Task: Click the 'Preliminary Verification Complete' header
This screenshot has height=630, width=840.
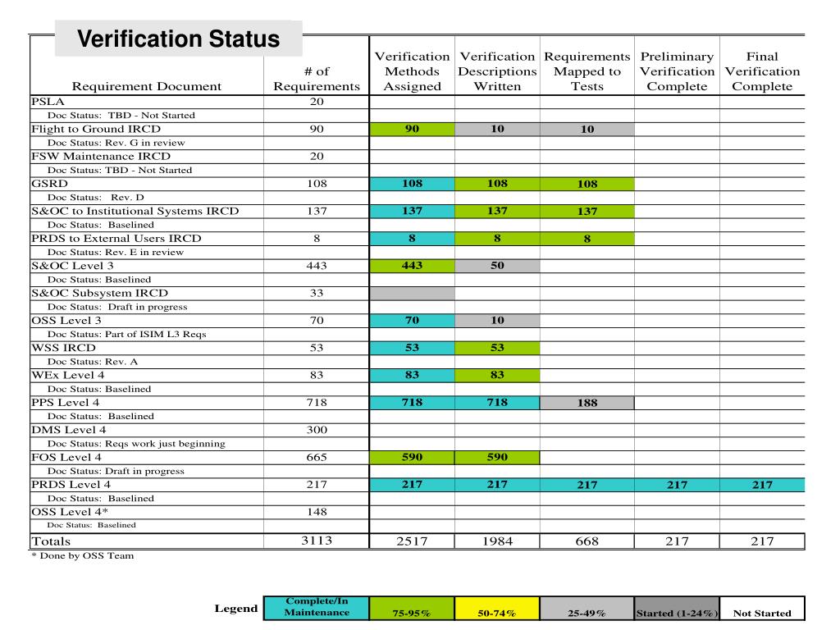Action: tap(677, 71)
